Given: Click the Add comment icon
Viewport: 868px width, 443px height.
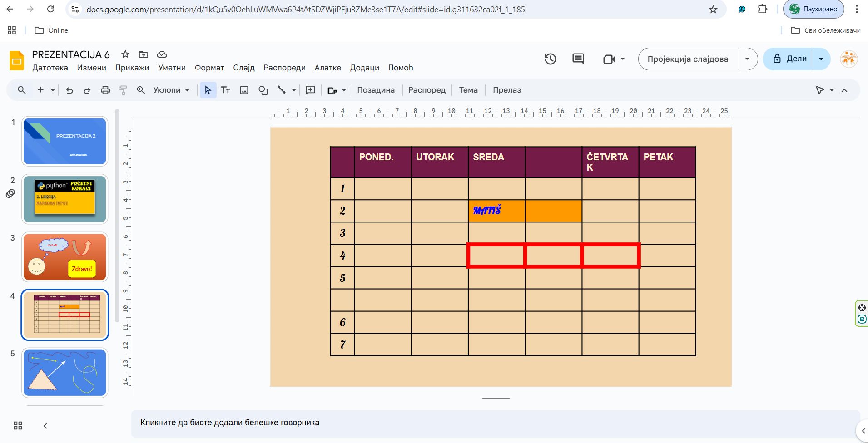Looking at the screenshot, I should point(310,90).
